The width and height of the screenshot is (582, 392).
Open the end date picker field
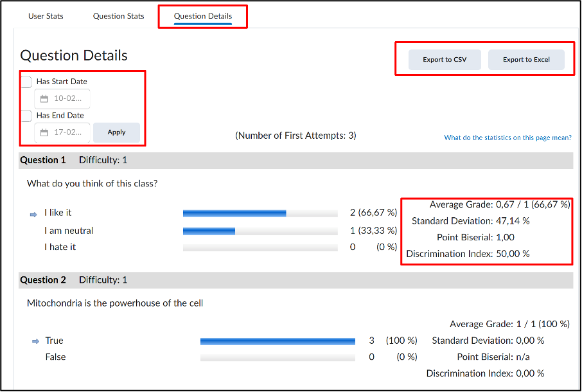click(62, 132)
